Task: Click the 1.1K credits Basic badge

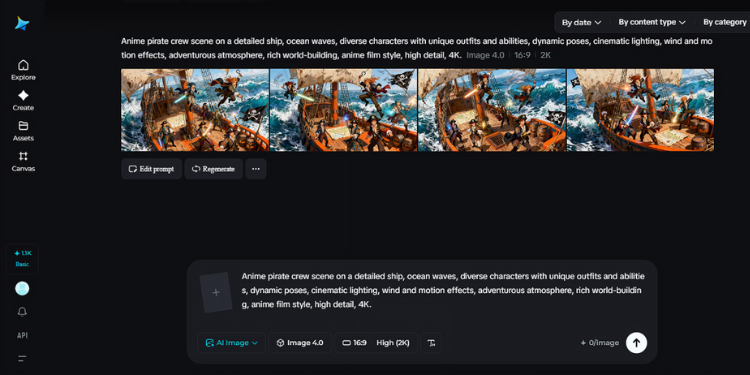Action: (x=22, y=259)
